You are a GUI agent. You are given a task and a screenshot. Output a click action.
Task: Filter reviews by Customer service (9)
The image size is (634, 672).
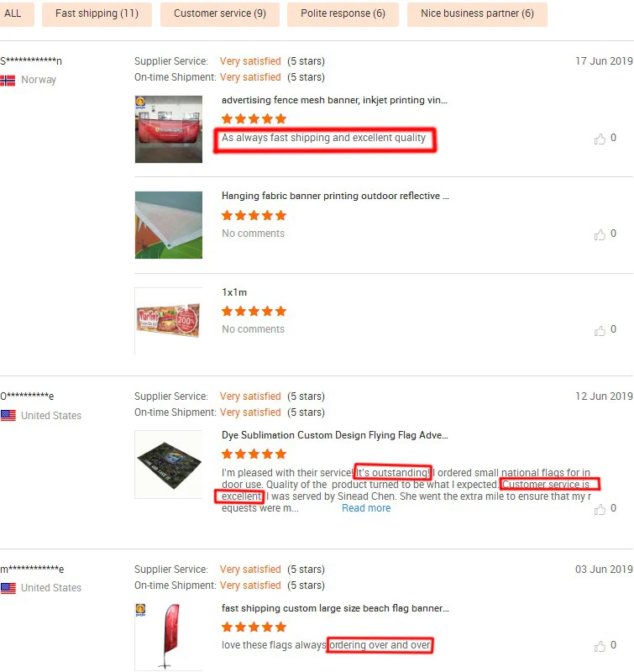220,13
